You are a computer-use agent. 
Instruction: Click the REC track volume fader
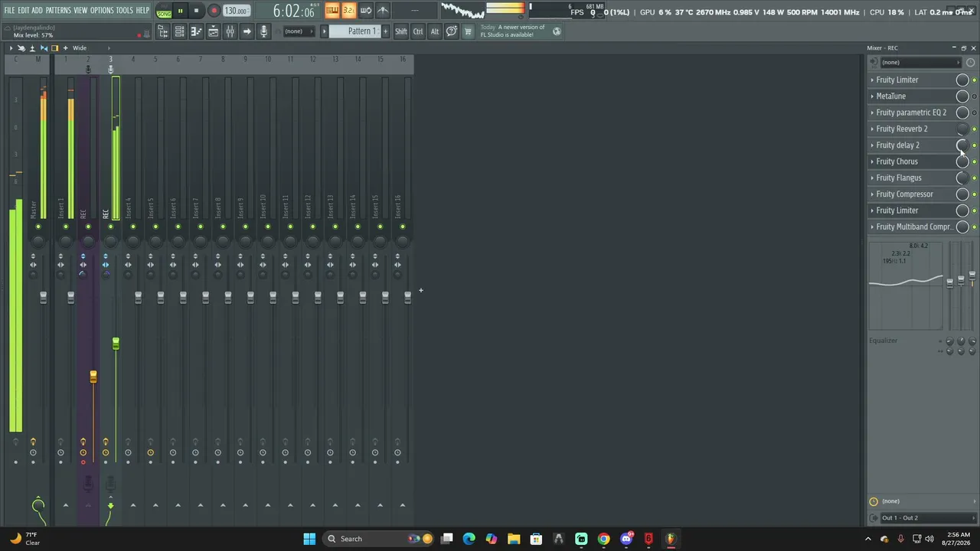[116, 344]
